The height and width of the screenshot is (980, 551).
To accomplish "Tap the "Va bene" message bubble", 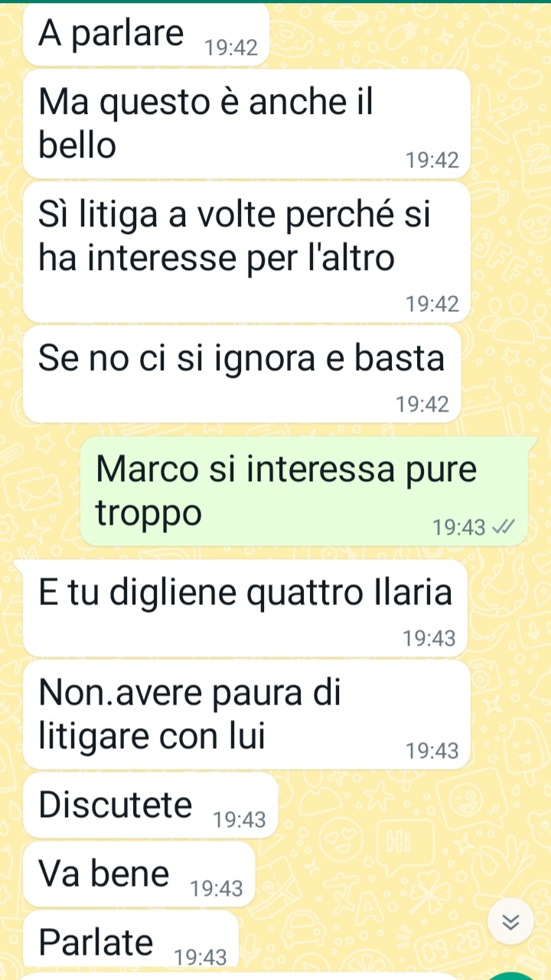I will 139,874.
